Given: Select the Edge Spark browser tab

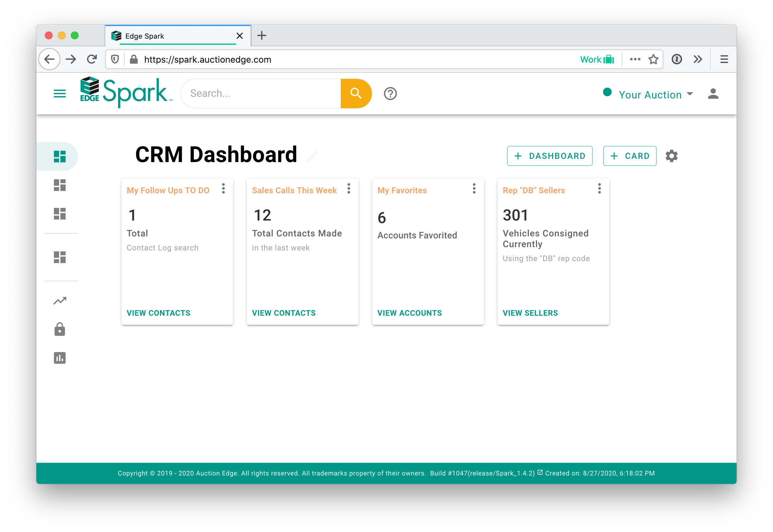Looking at the screenshot, I should [x=178, y=36].
